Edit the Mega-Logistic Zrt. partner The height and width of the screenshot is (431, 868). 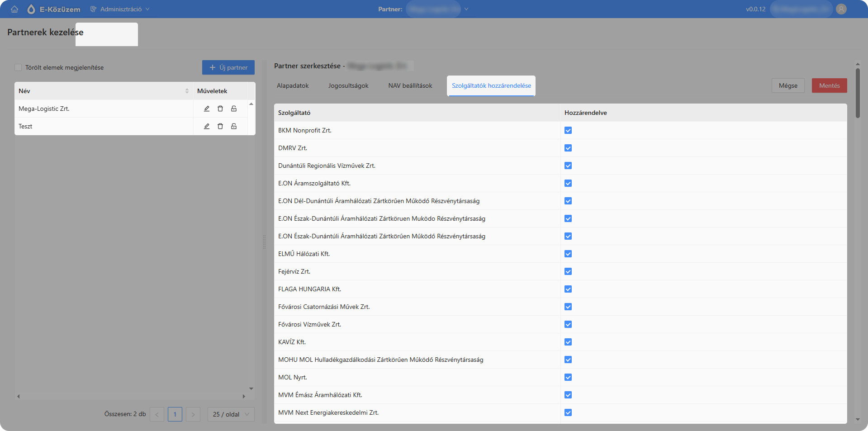(x=207, y=109)
